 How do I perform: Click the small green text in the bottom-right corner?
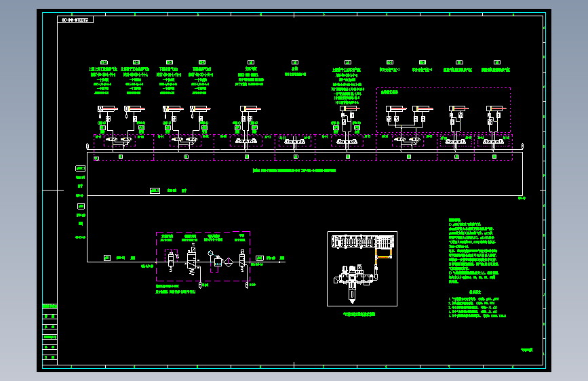pos(527,350)
